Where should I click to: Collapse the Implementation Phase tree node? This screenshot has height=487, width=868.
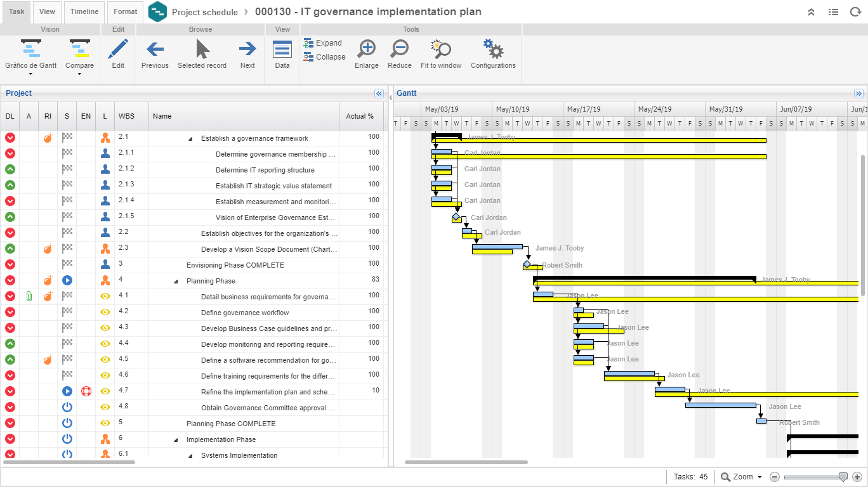(x=176, y=440)
